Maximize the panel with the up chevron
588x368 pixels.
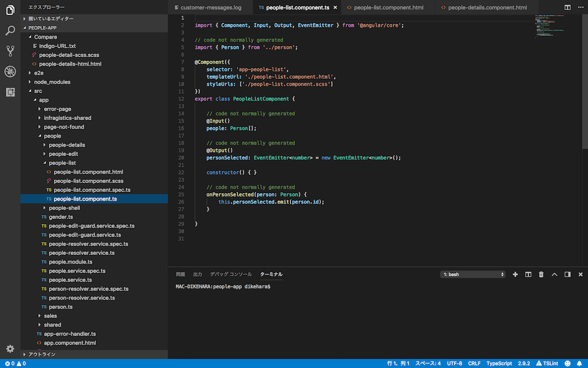(554, 274)
